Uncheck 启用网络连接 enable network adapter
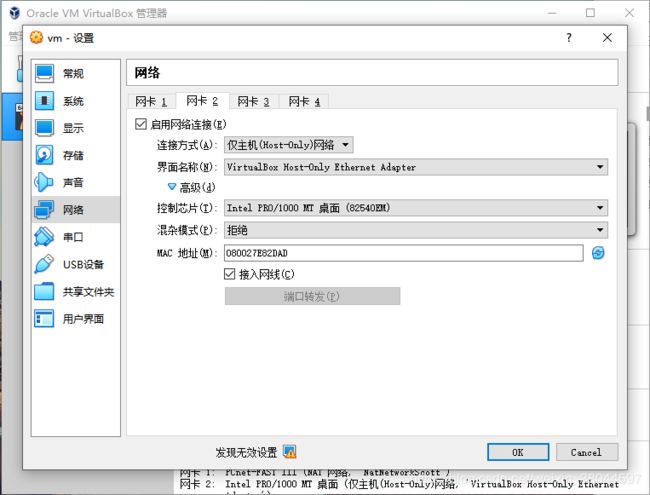The image size is (650, 495). [141, 124]
